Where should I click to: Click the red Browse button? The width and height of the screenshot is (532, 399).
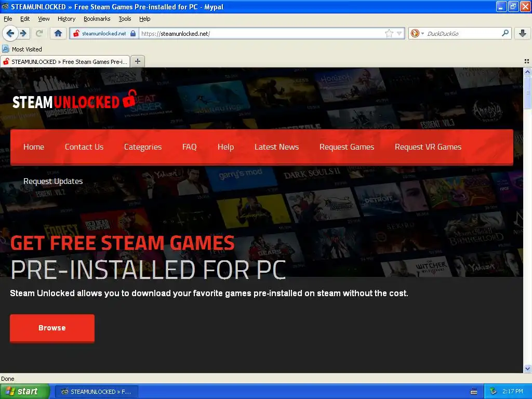click(52, 328)
